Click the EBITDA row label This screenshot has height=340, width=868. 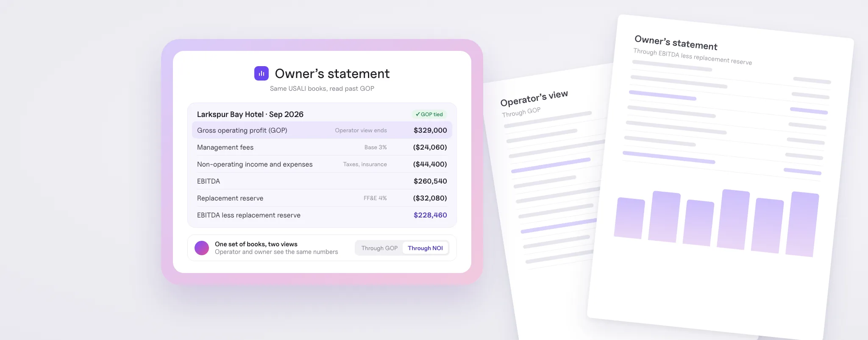[x=209, y=181]
